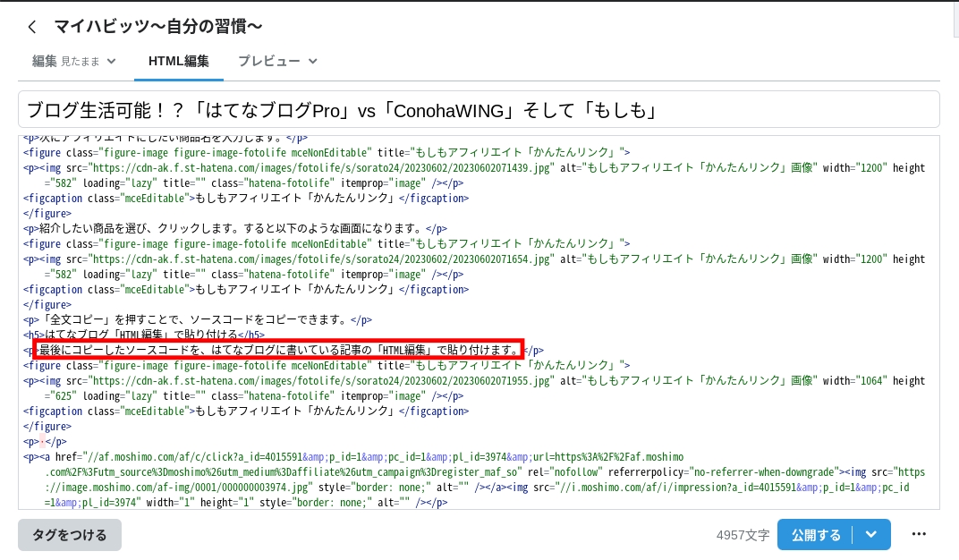The image size is (959, 560).
Task: Open the 見たまま editing mode dropdown
Action: 111,62
